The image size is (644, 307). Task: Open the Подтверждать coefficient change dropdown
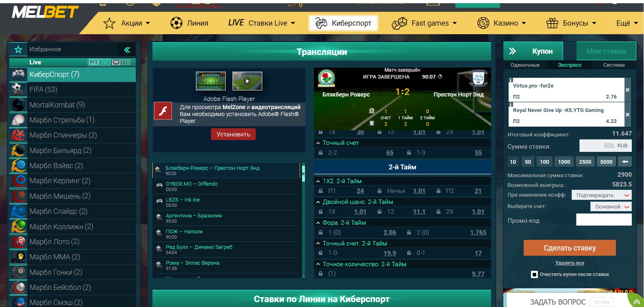(601, 195)
